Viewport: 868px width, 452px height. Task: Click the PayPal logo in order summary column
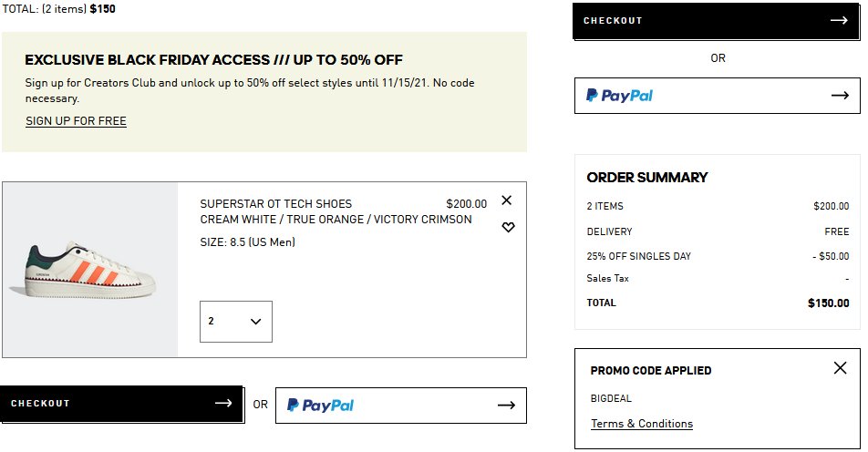coord(619,95)
